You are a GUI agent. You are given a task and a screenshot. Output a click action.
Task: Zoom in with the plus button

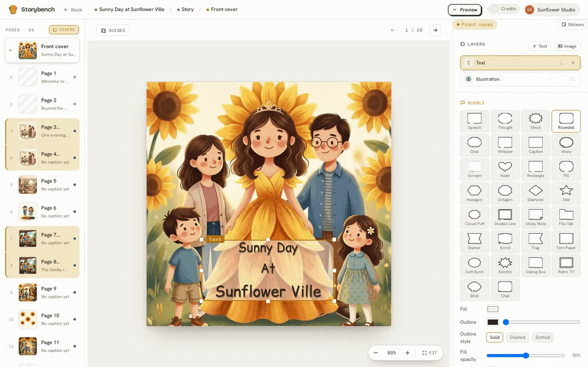point(407,353)
